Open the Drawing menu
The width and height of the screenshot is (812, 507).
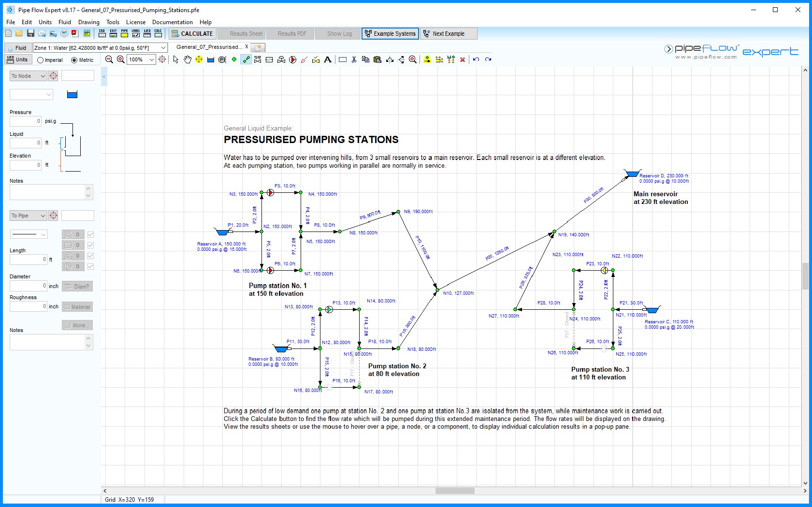[x=88, y=22]
